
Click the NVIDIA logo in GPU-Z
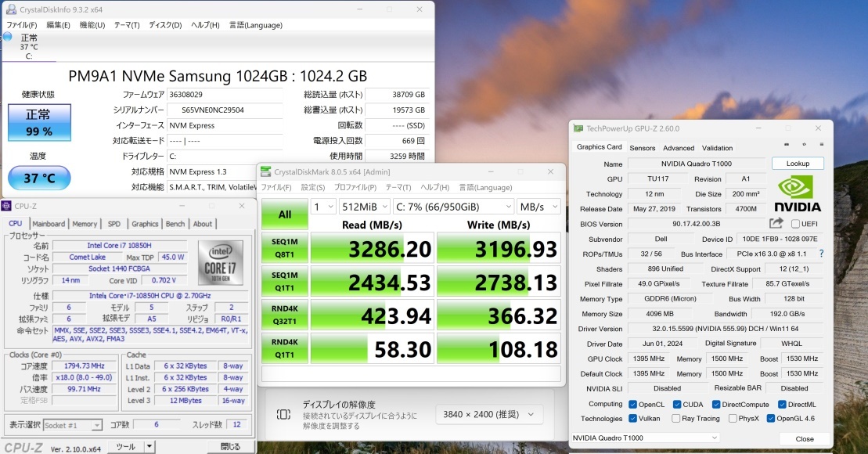[797, 194]
